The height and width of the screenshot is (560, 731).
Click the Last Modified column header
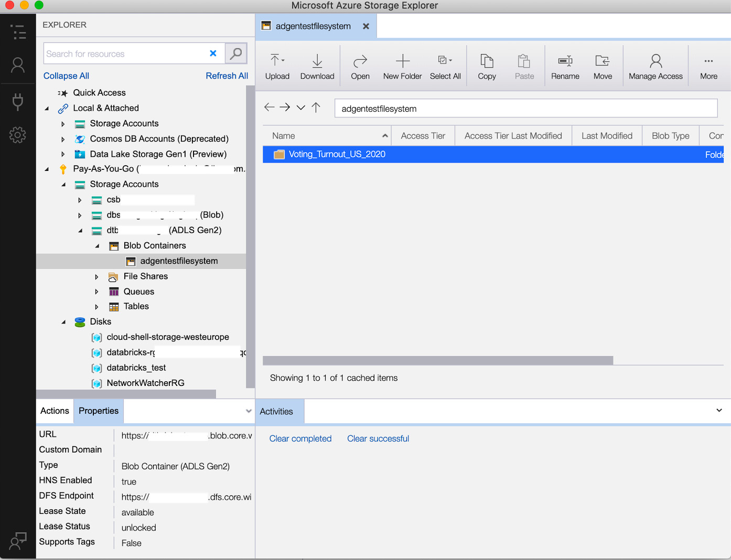click(607, 136)
